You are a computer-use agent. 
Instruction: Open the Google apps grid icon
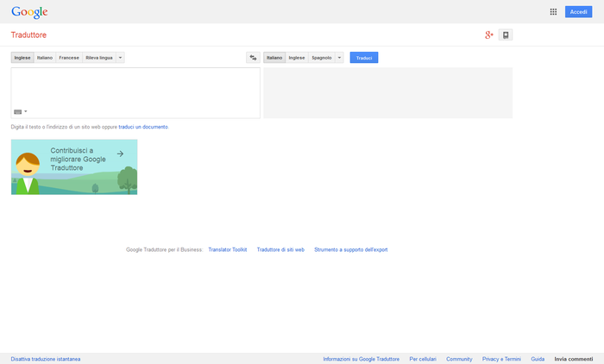(553, 12)
